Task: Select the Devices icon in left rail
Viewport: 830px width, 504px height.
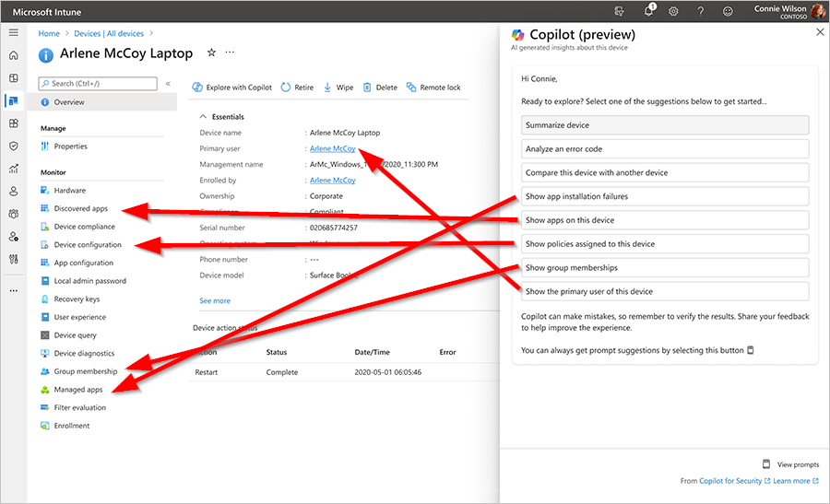Action: coord(14,100)
